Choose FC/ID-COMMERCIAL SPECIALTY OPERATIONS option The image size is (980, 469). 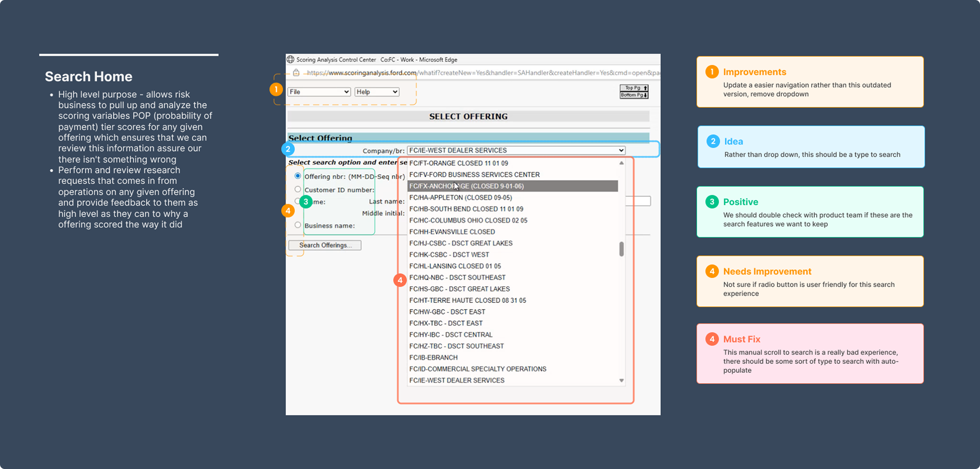point(477,369)
